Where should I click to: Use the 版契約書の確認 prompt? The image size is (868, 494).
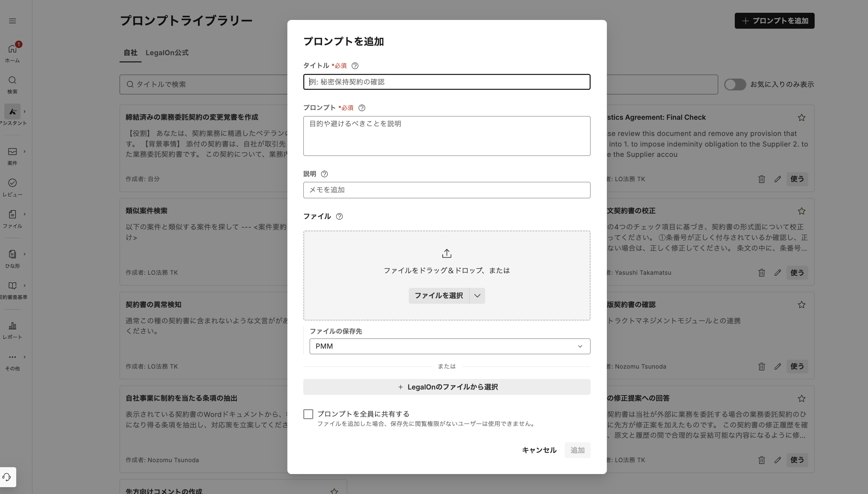(x=797, y=366)
